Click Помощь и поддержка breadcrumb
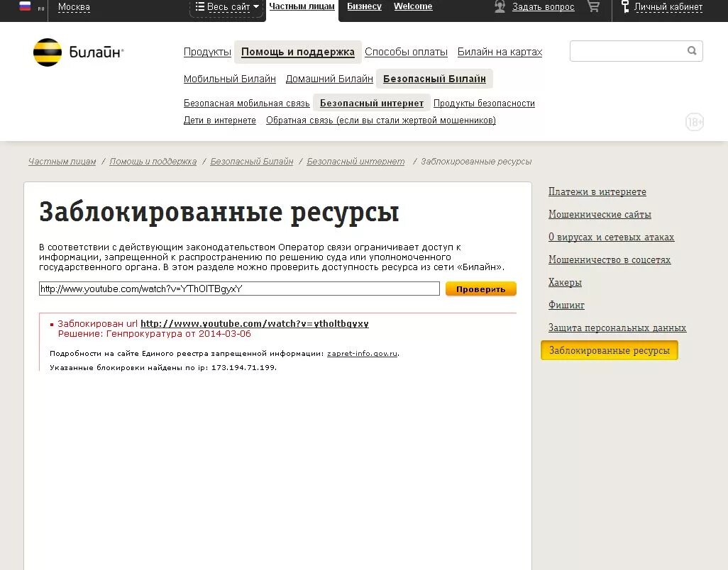Viewport: 728px width, 570px height. click(x=153, y=162)
